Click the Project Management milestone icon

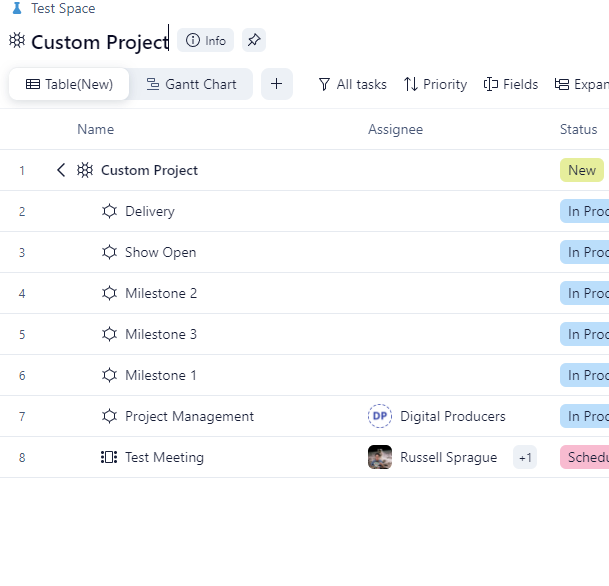109,416
